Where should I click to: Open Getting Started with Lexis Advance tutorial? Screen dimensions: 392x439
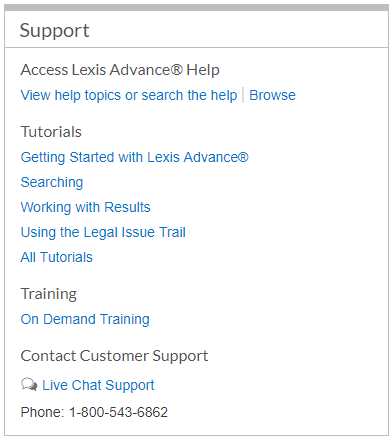(134, 157)
